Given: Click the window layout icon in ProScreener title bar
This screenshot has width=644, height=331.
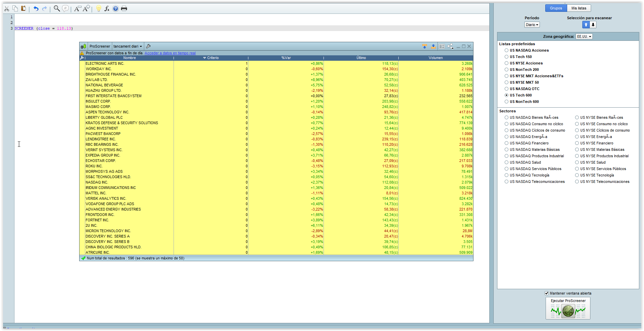Looking at the screenshot, I should (x=442, y=46).
